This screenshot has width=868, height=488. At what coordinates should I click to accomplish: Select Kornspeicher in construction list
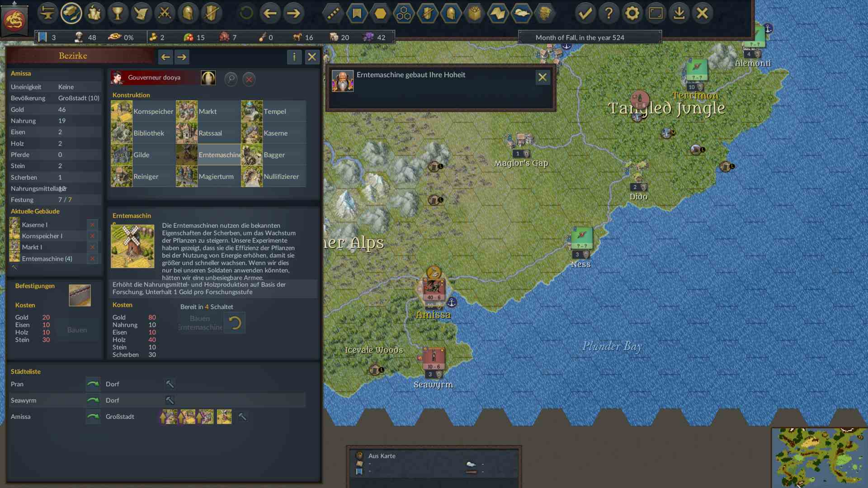point(143,111)
